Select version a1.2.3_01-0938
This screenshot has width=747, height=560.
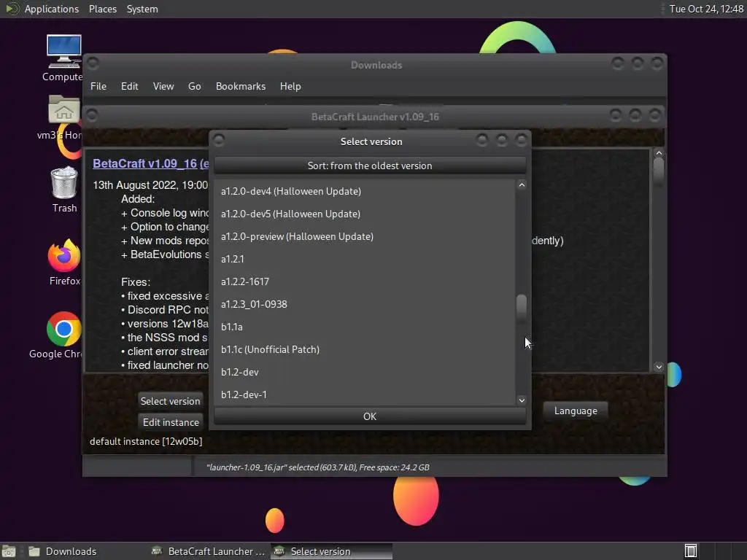365,304
